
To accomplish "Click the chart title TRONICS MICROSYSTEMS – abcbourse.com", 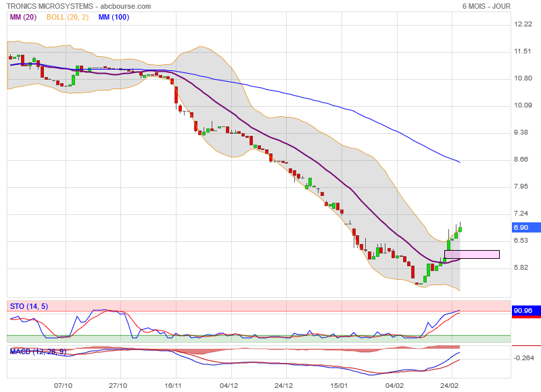I will tap(78, 6).
